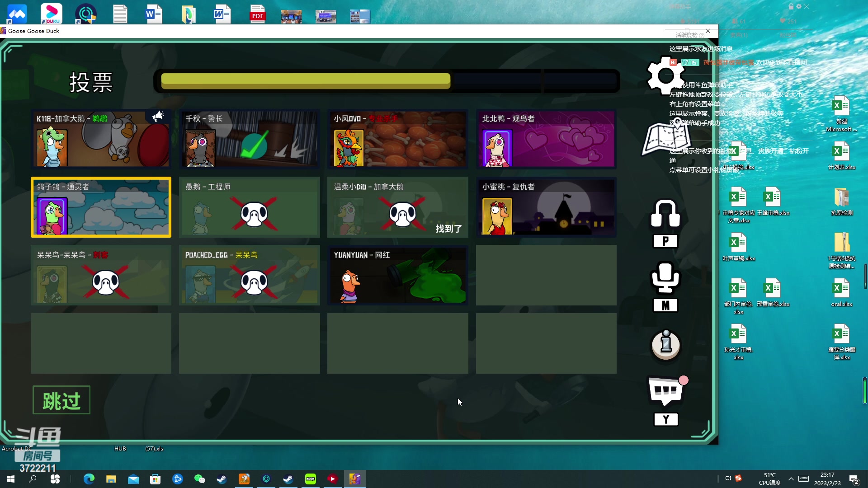Image resolution: width=868 pixels, height=488 pixels.
Task: Open 计划表.xlsx on desktop
Action: (x=841, y=155)
